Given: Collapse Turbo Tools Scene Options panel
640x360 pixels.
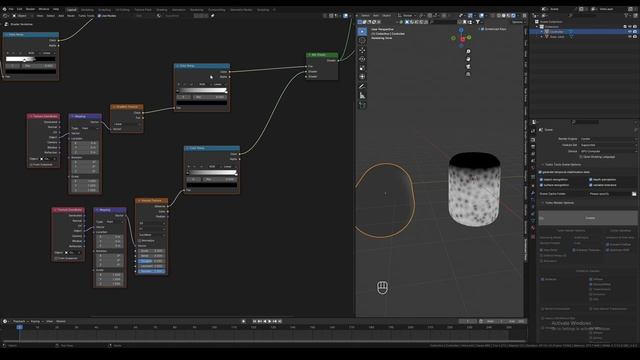Looking at the screenshot, I should [542, 164].
